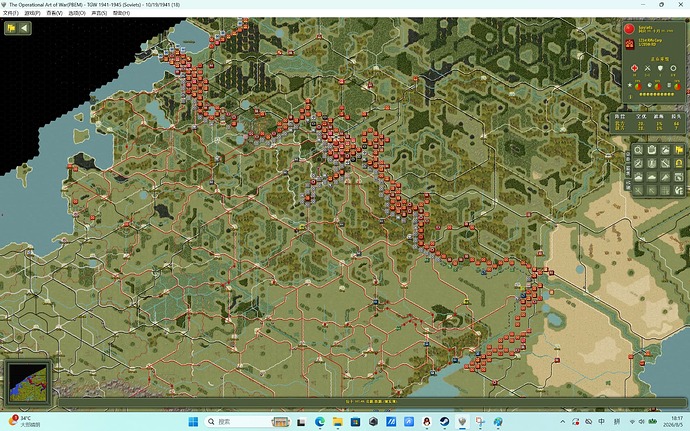Click the middle vertical tab left of tool grid
The width and height of the screenshot is (690, 431).
point(628,169)
